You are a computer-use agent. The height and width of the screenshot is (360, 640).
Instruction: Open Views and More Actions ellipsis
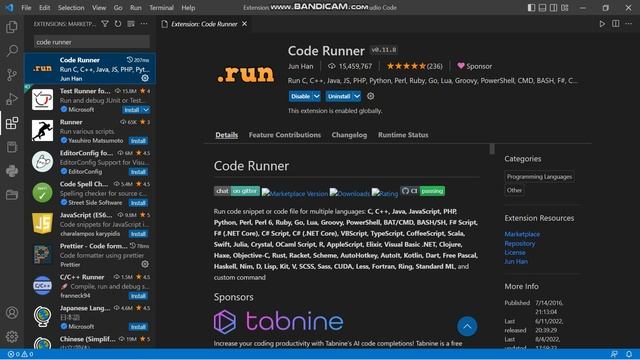(x=144, y=24)
